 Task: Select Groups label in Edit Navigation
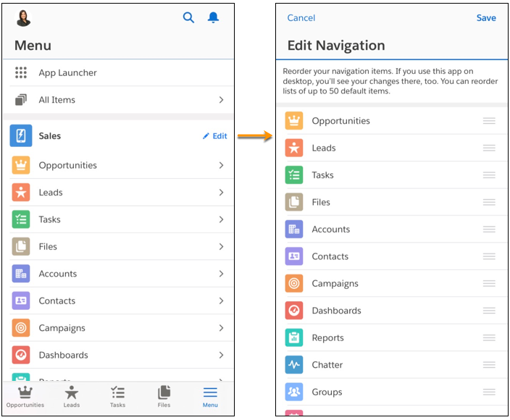coord(327,392)
